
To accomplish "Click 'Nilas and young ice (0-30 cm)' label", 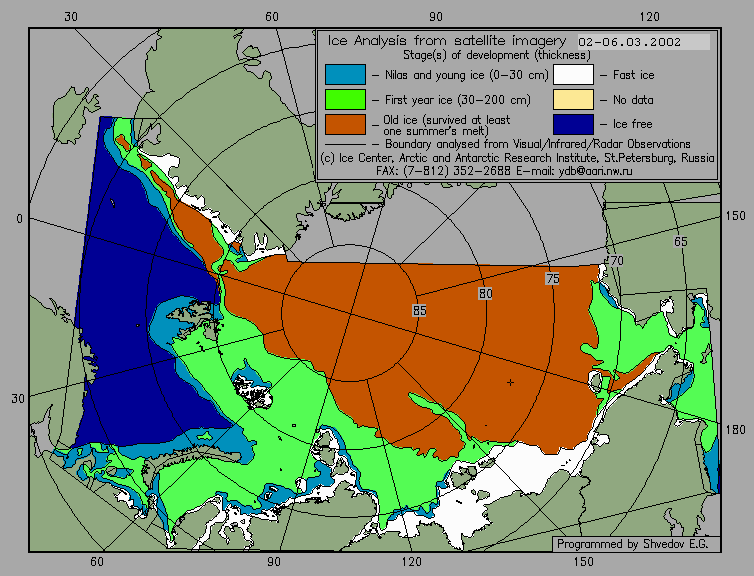I will (x=466, y=75).
